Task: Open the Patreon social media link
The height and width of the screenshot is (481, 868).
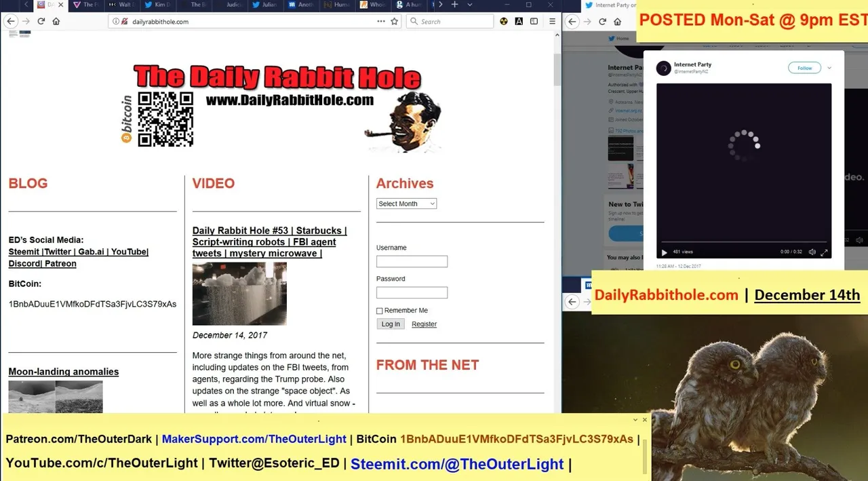Action: 60,264
